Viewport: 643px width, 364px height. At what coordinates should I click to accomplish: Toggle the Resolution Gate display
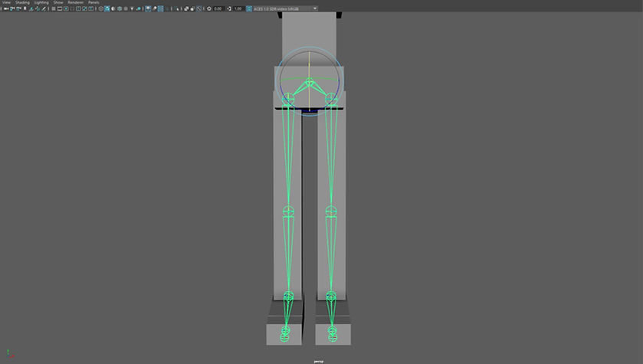[x=66, y=8]
